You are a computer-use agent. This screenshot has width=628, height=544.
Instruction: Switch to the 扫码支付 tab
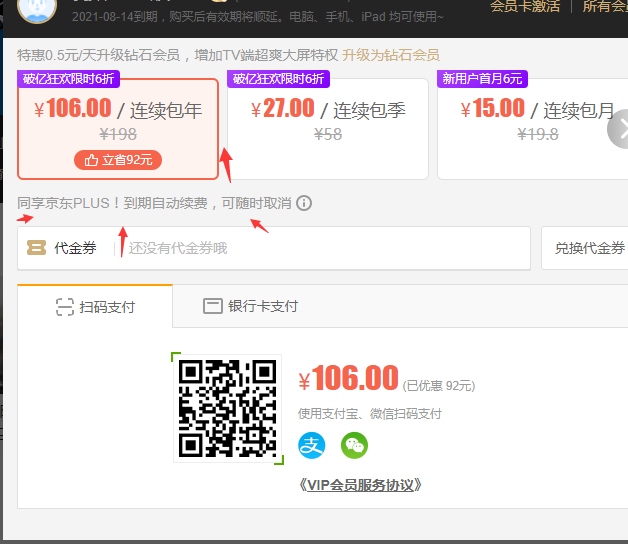point(95,307)
